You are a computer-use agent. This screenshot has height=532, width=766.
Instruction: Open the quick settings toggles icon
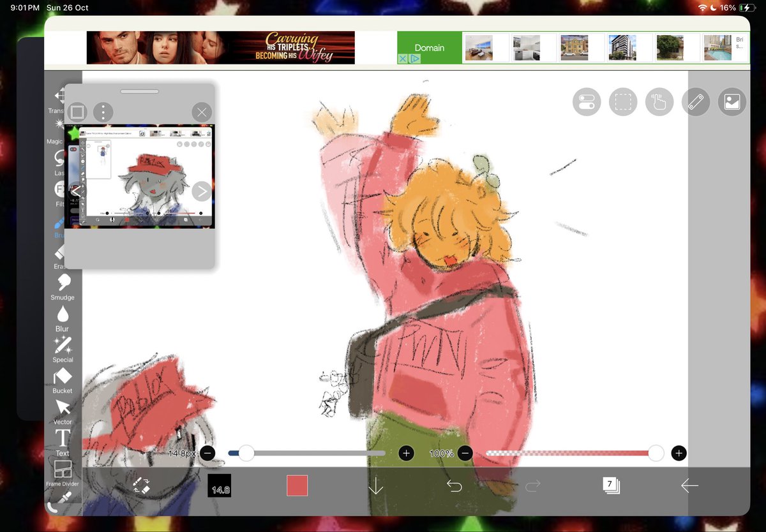pyautogui.click(x=587, y=102)
